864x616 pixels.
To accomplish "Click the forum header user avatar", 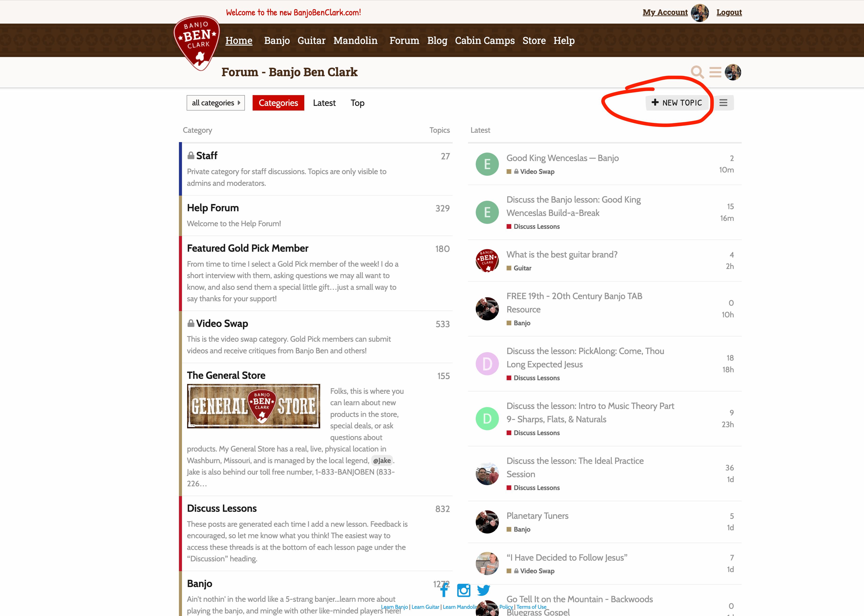I will point(733,72).
